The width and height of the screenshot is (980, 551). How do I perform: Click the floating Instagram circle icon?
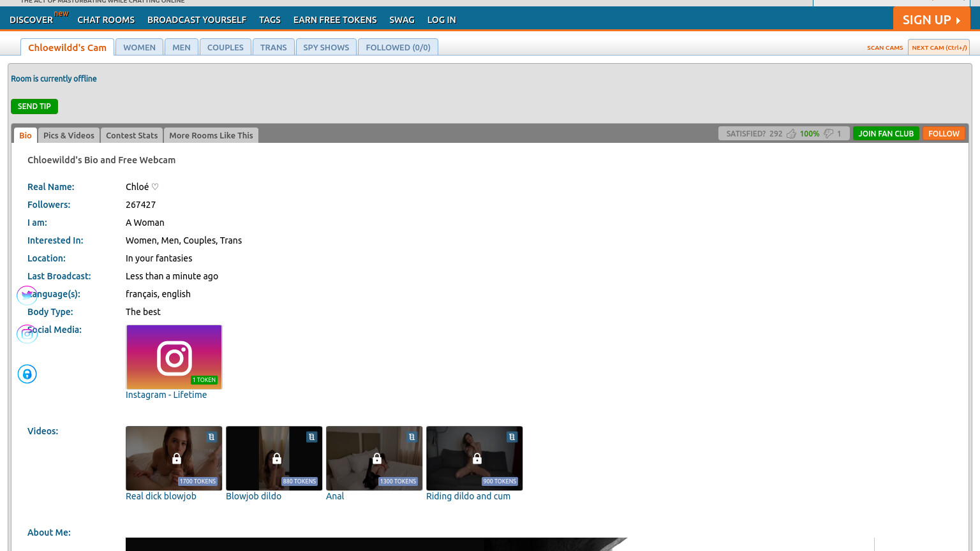coord(27,334)
